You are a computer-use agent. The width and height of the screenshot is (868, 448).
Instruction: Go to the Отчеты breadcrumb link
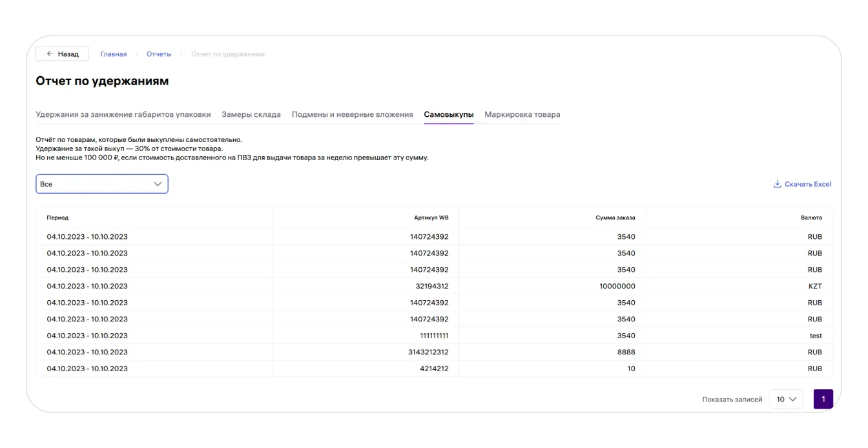(x=159, y=54)
